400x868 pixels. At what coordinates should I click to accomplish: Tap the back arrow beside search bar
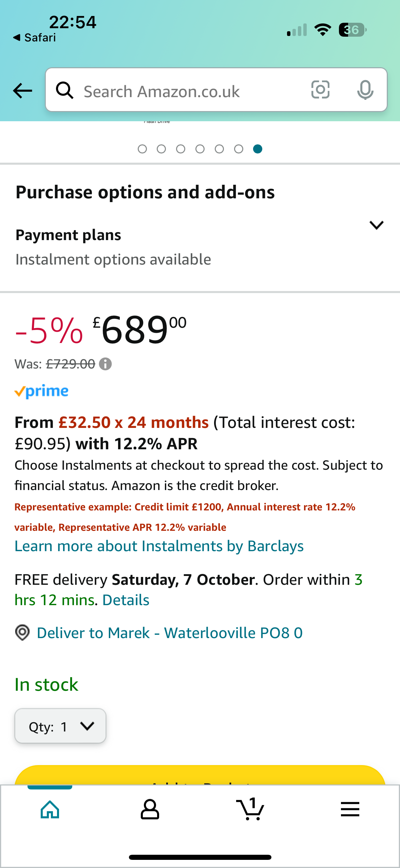coord(22,91)
